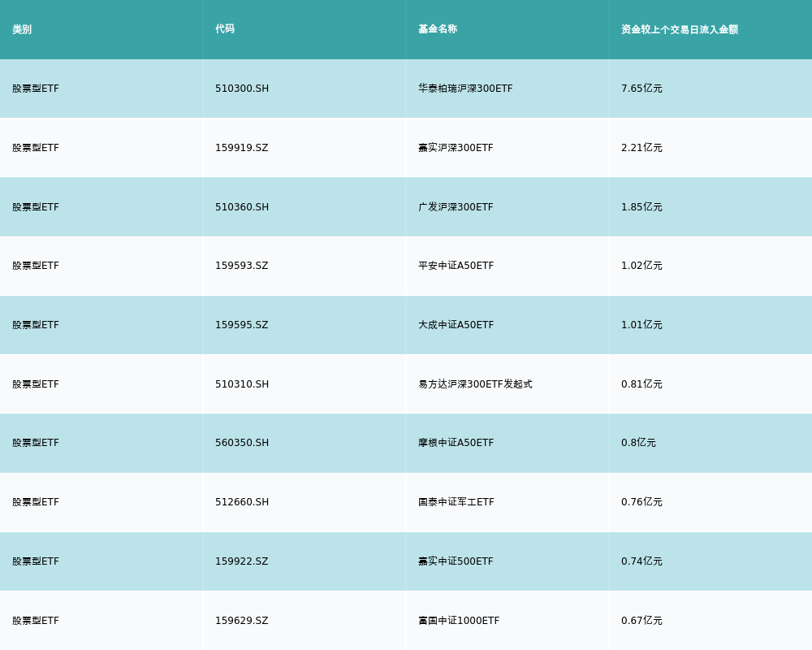Image resolution: width=812 pixels, height=650 pixels.
Task: Select fund name 国泰中证军工ETF
Action: (456, 502)
